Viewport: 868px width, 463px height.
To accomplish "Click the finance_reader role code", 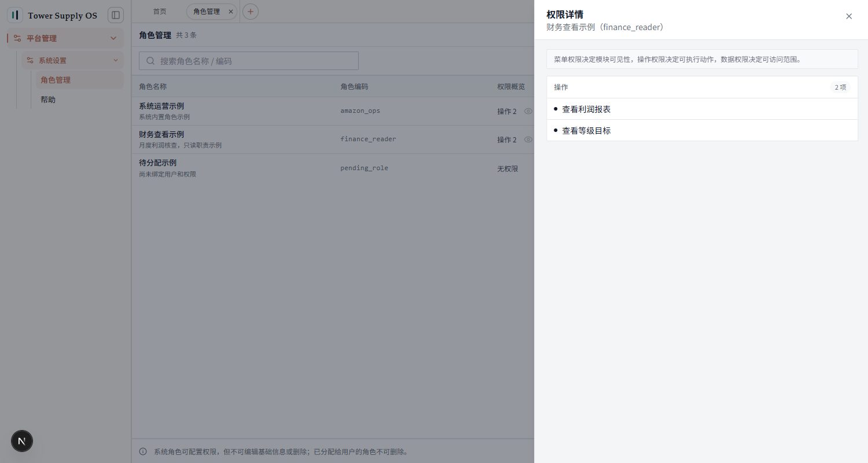I will (x=368, y=139).
